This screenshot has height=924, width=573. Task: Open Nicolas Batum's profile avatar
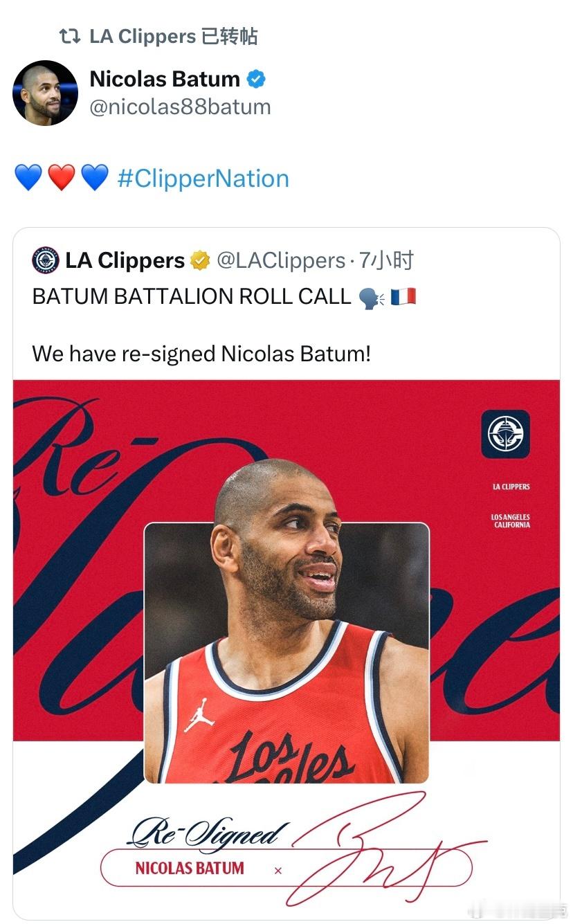pyautogui.click(x=46, y=93)
